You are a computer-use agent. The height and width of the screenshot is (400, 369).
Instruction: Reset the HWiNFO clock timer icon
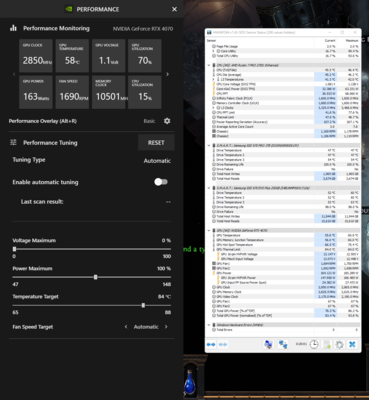coord(314,344)
